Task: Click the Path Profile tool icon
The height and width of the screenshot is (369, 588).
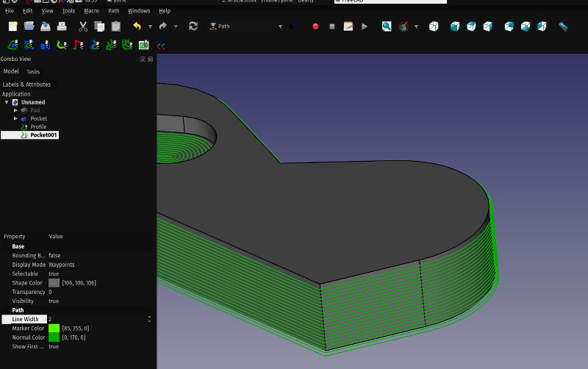Action: [12, 45]
